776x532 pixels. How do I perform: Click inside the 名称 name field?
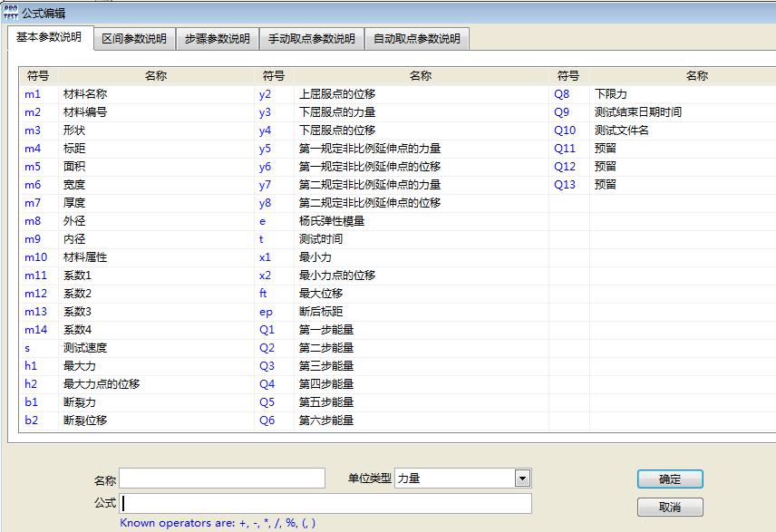pos(222,478)
